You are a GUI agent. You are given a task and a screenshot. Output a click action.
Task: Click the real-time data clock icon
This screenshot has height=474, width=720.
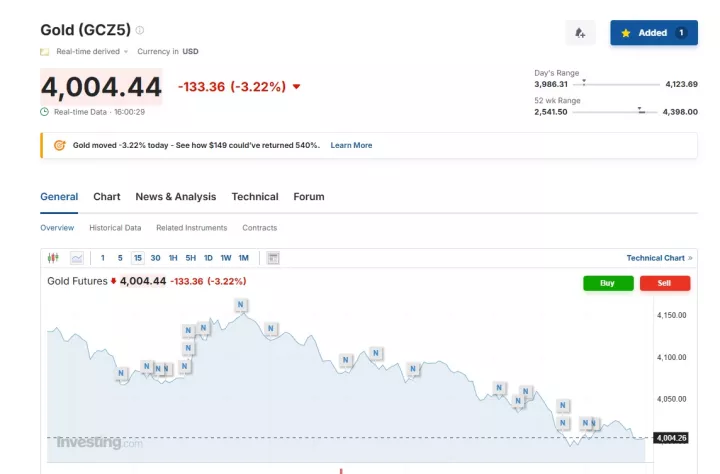[x=44, y=112]
